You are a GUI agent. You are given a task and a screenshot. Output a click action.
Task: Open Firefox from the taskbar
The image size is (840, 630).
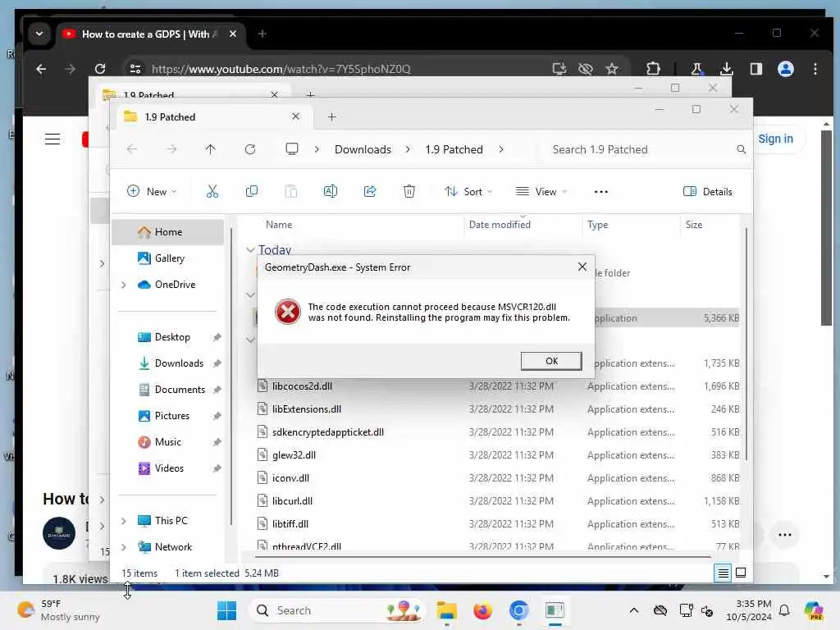(482, 610)
